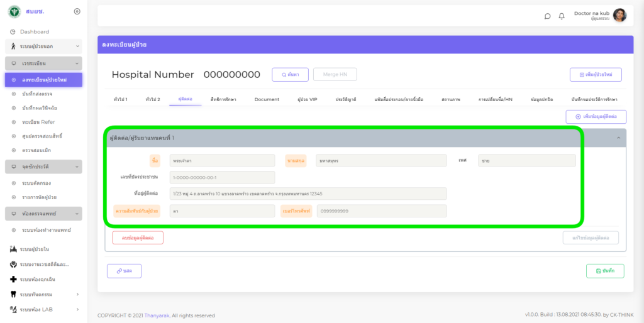The image size is (644, 323).
Task: Click the ระบบงานเวชสถิติ sidebar icon item
Action: click(43, 265)
